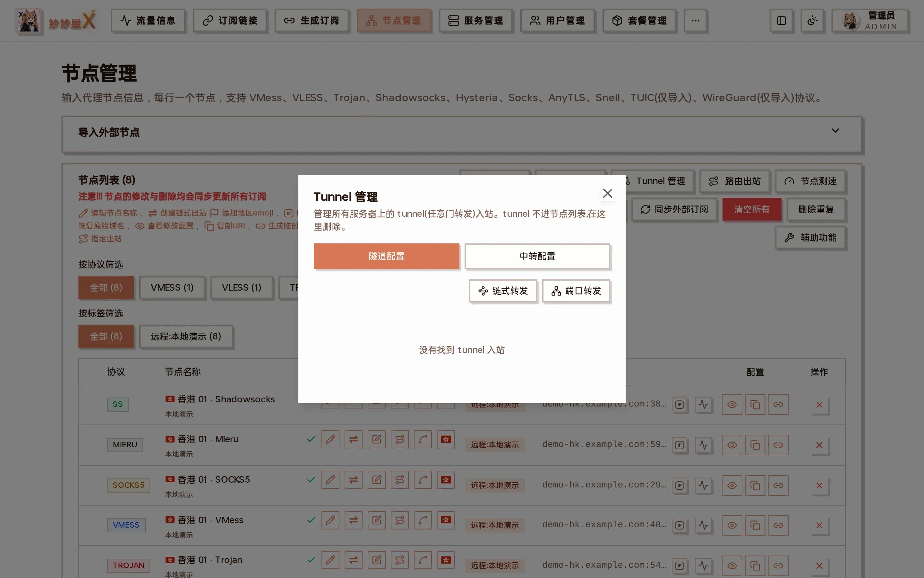Click the 妙妙屋X logo avatar
924x578 pixels.
tap(28, 21)
